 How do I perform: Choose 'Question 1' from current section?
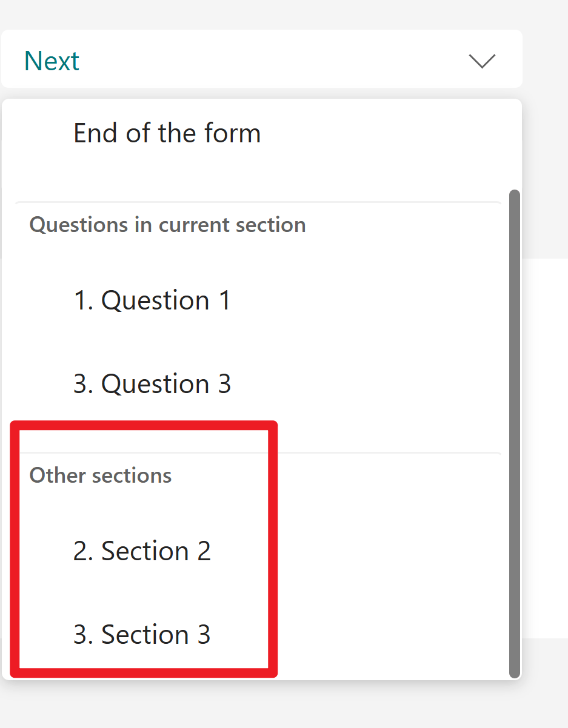pos(152,300)
